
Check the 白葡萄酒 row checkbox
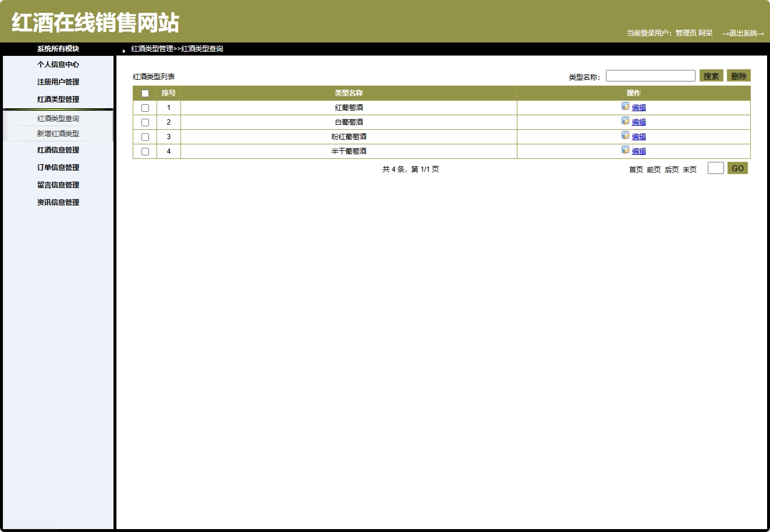point(145,122)
